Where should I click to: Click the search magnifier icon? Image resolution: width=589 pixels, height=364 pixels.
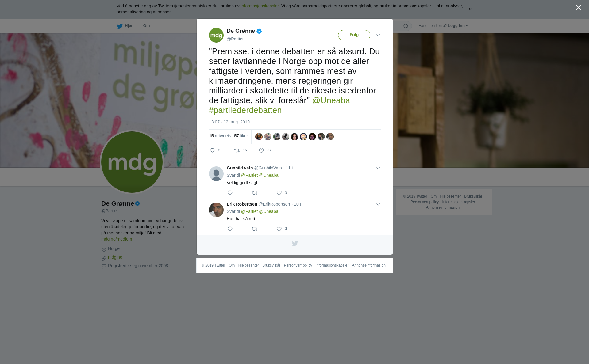pos(406,26)
